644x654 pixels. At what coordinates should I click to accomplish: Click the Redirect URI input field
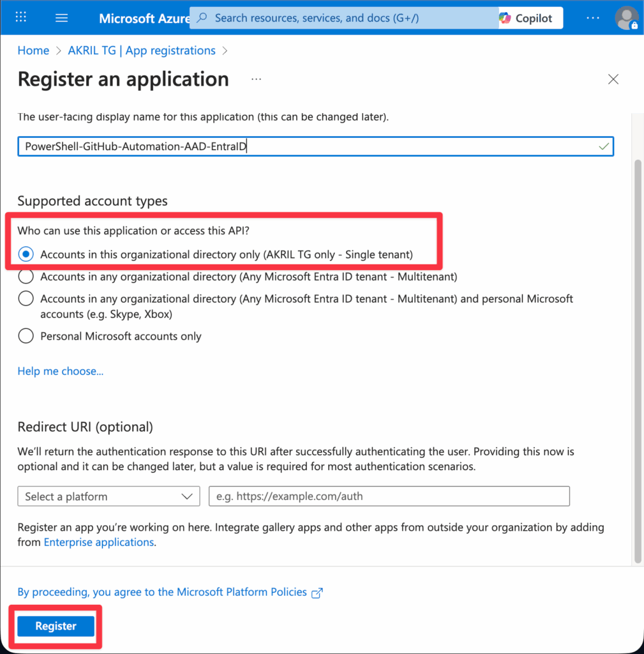[389, 496]
